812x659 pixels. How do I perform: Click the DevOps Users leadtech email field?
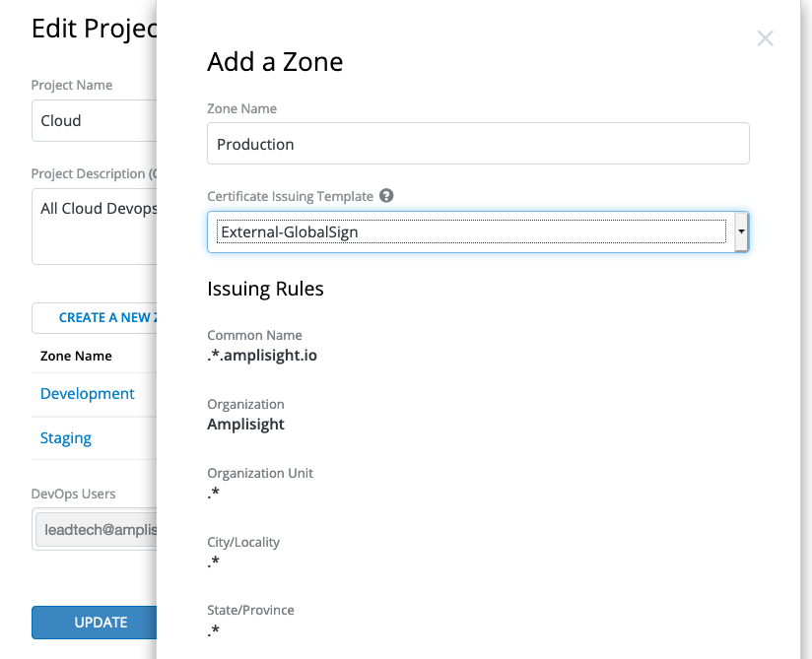coord(96,529)
